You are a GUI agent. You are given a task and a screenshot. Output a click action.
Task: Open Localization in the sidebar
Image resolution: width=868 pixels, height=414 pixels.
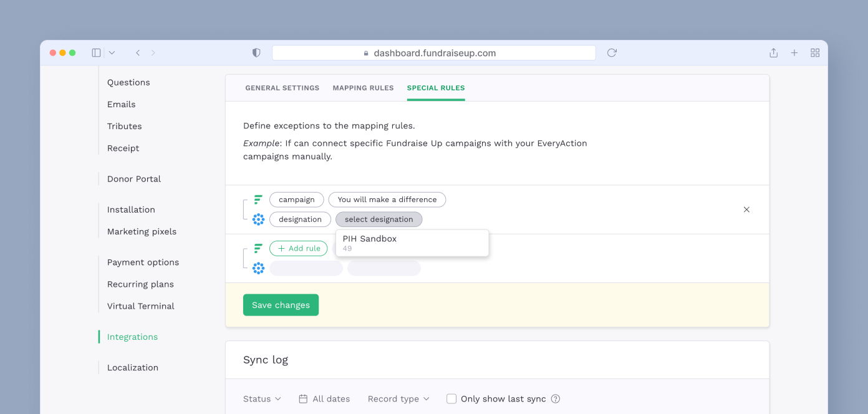pos(133,368)
